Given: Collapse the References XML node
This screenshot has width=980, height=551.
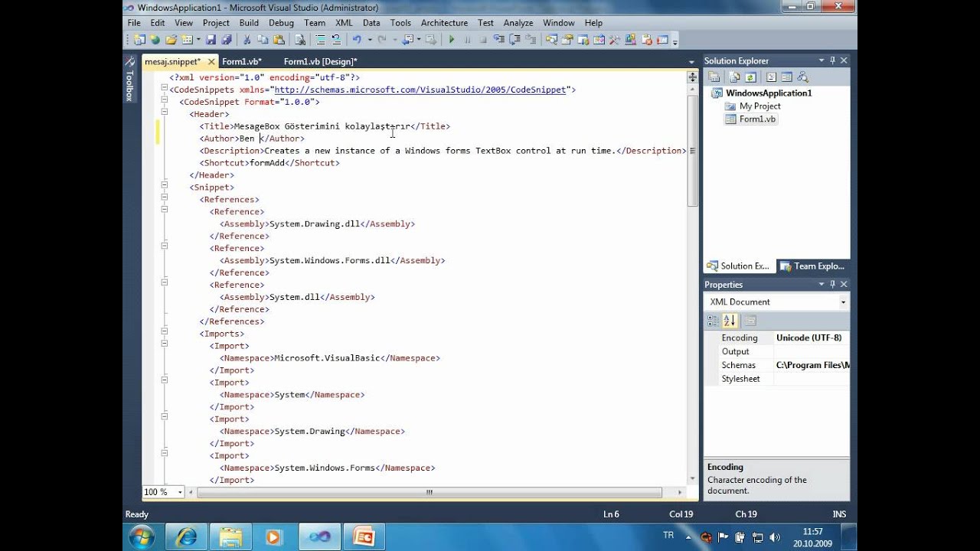Looking at the screenshot, I should [164, 199].
